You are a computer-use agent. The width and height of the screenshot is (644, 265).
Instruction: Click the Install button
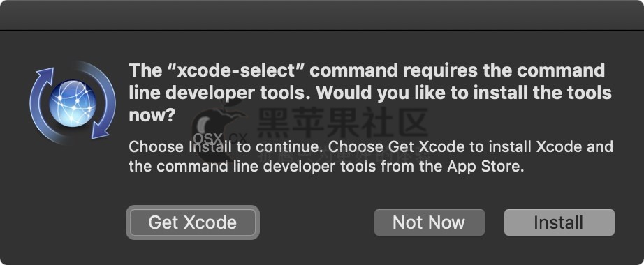(x=559, y=222)
